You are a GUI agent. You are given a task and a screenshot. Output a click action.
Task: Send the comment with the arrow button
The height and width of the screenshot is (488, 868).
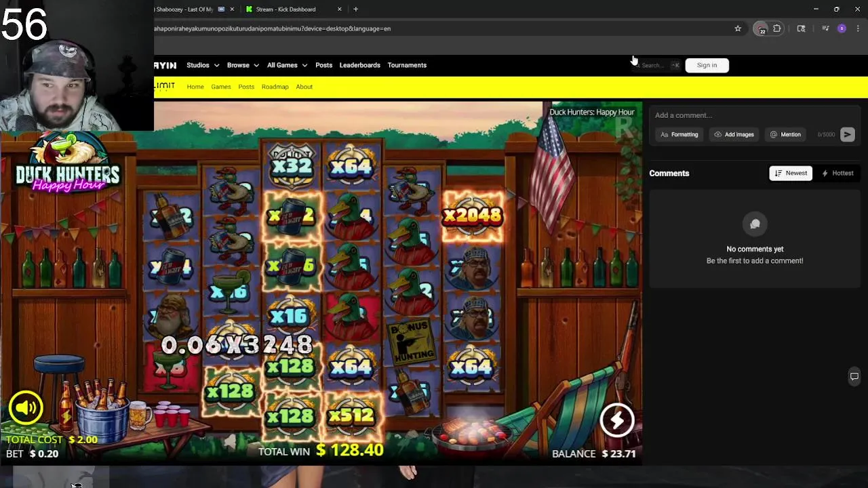point(847,134)
